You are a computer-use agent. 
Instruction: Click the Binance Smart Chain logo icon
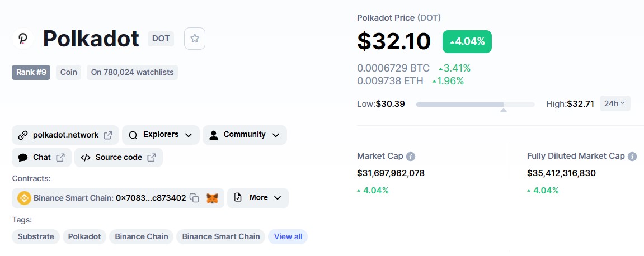pyautogui.click(x=24, y=198)
